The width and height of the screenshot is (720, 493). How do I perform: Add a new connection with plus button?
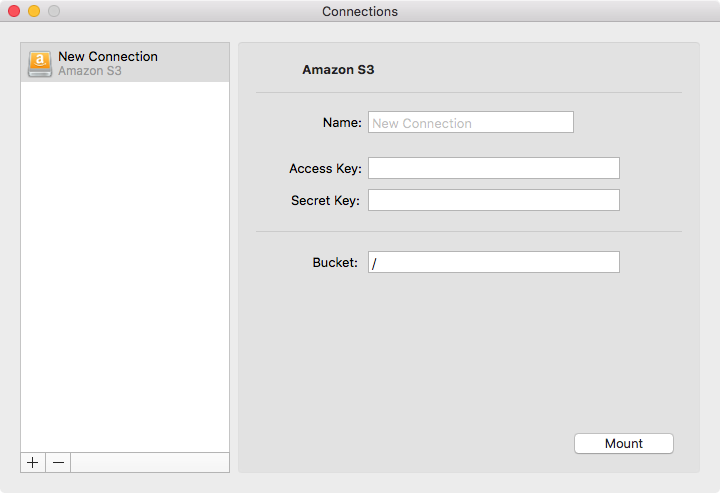pos(33,462)
